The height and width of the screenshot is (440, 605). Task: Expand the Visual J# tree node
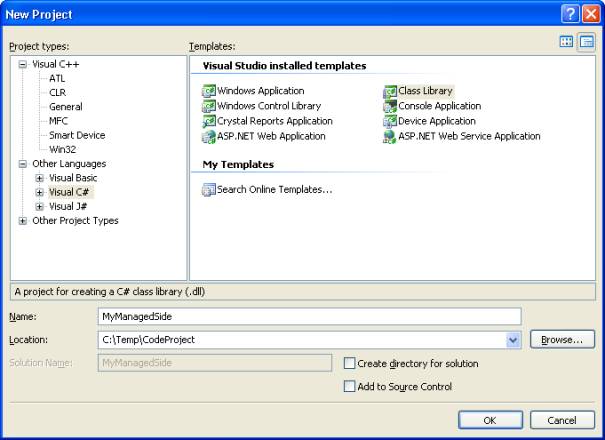coord(39,206)
